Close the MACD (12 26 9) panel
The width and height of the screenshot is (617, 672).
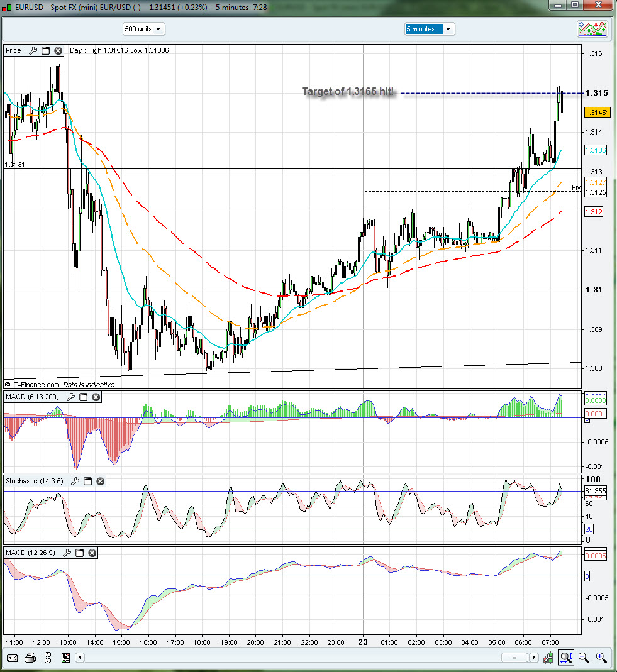(92, 553)
